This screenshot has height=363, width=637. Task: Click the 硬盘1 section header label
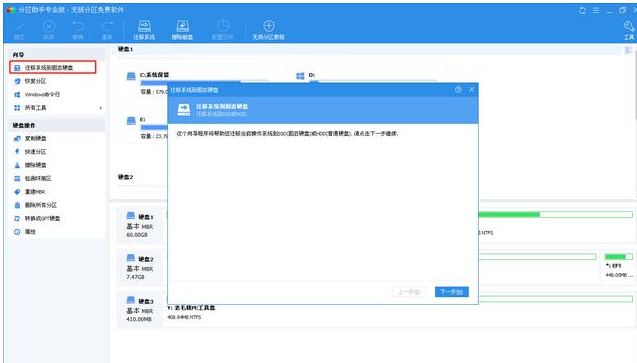coord(126,49)
